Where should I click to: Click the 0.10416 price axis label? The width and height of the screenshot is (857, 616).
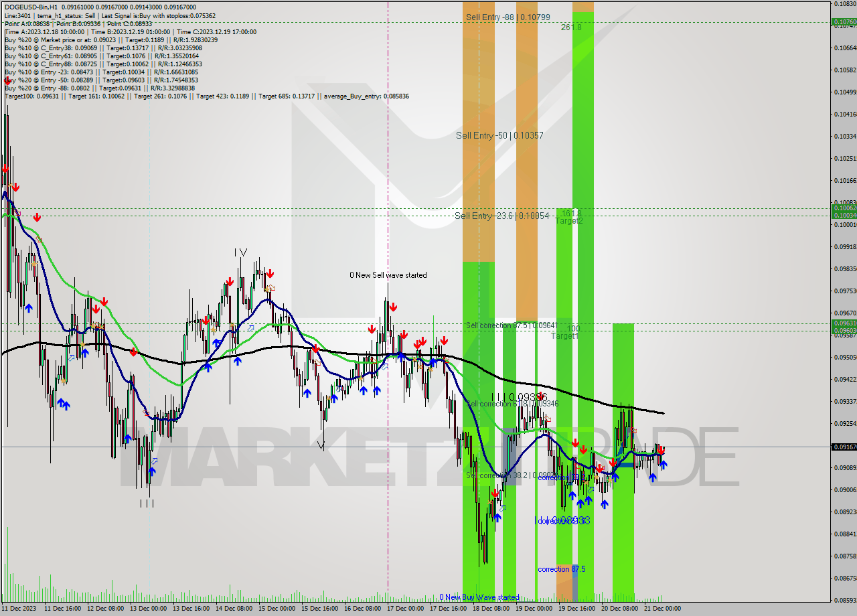coord(846,114)
